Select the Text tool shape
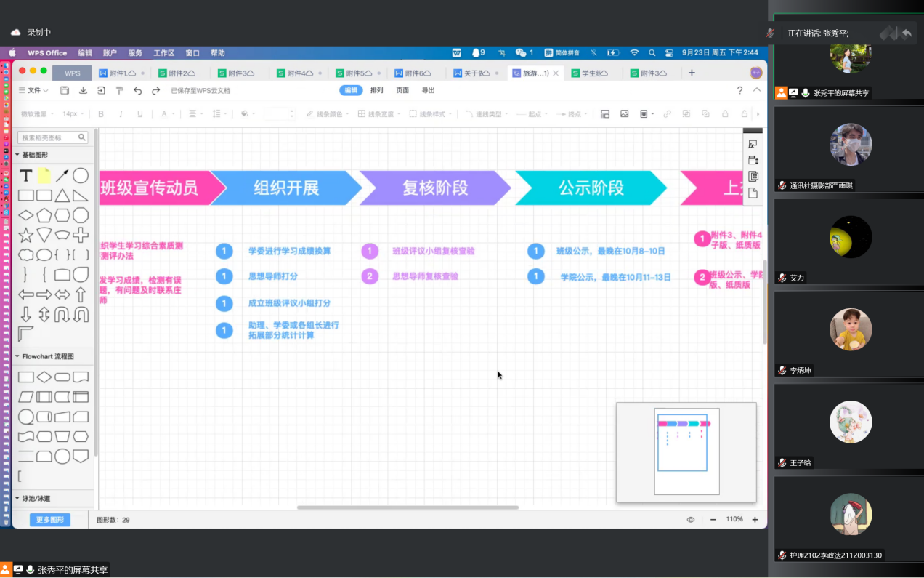The image size is (924, 578). click(25, 176)
